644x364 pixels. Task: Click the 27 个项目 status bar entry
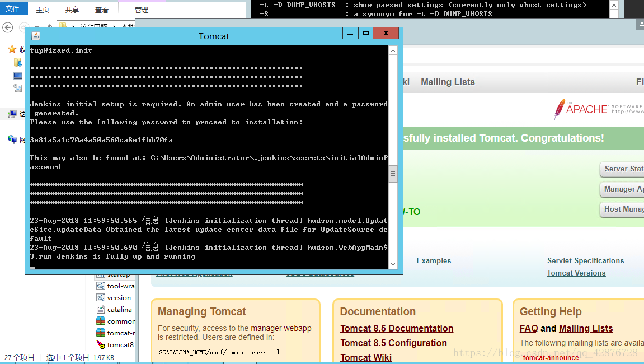[20, 357]
